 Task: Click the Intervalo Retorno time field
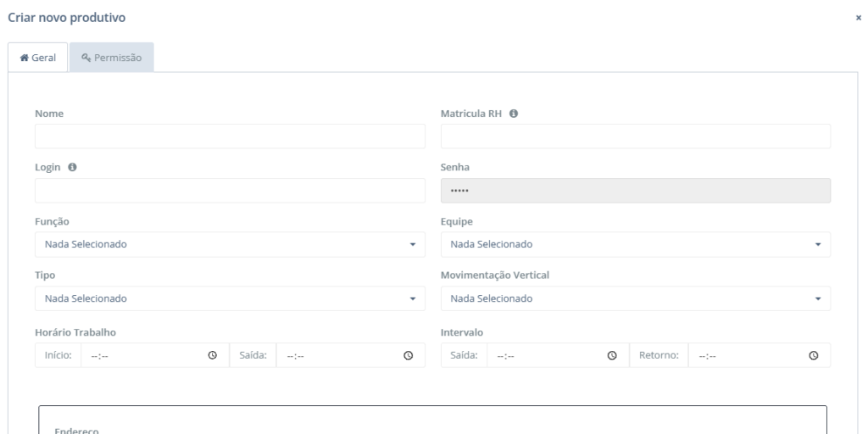(746, 356)
